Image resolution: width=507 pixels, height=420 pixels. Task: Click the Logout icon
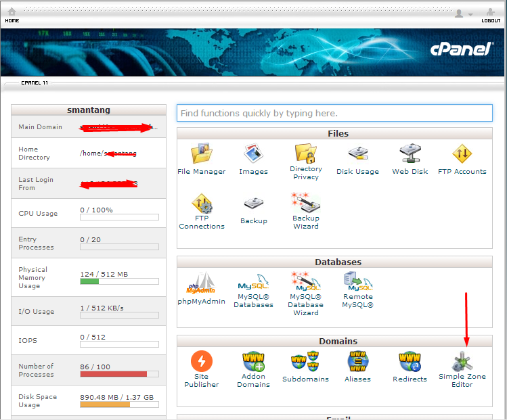(491, 12)
